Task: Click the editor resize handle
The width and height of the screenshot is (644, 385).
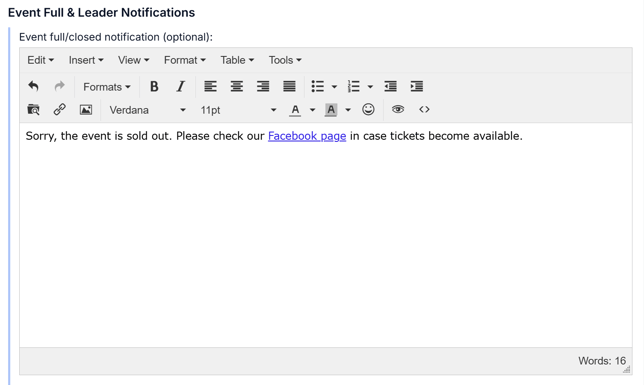Action: [627, 370]
